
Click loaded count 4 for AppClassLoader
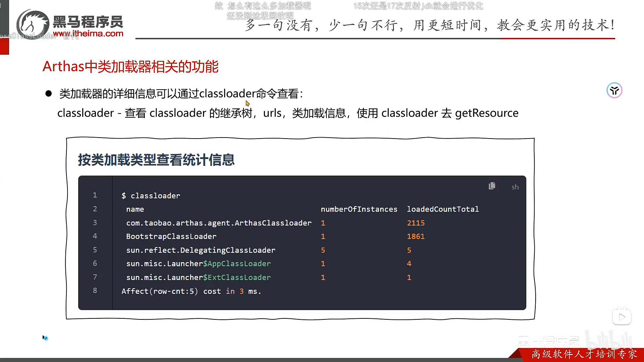[x=409, y=264]
